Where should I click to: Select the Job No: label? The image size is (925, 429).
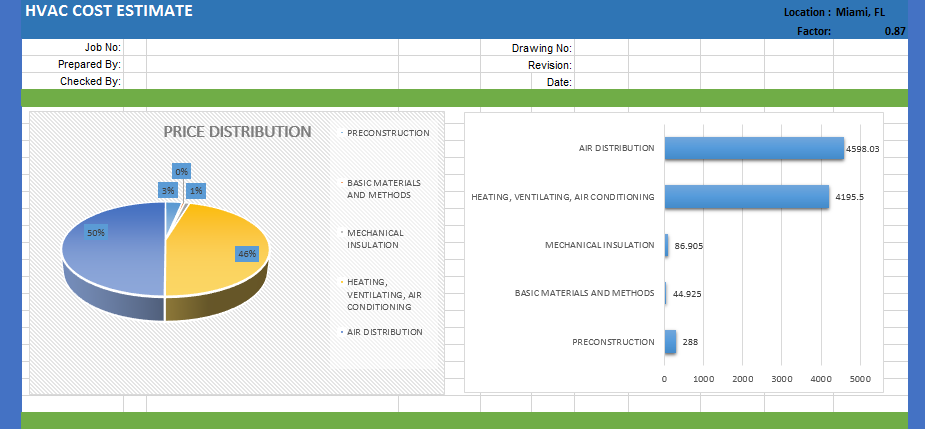103,48
